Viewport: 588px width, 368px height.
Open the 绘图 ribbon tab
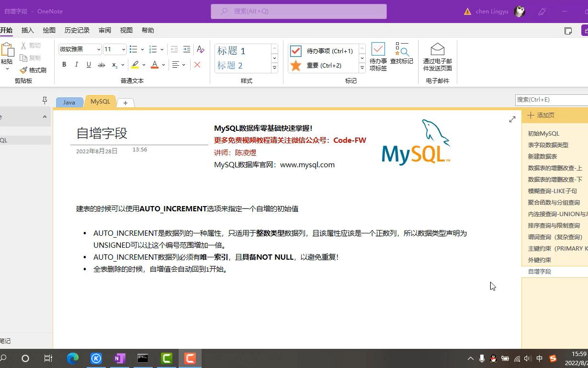point(49,30)
